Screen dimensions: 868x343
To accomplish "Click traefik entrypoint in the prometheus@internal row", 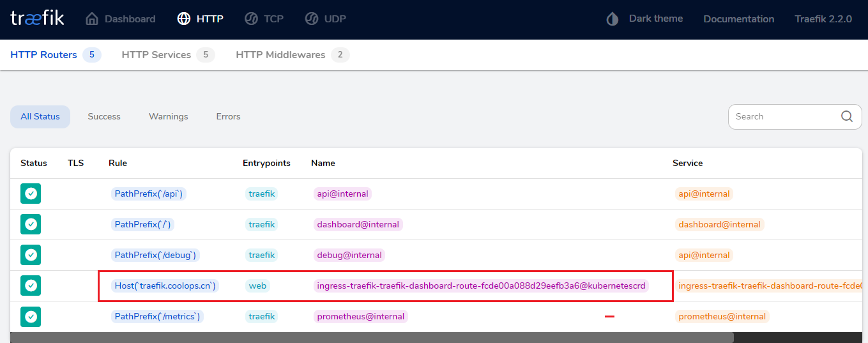I will click(x=261, y=316).
